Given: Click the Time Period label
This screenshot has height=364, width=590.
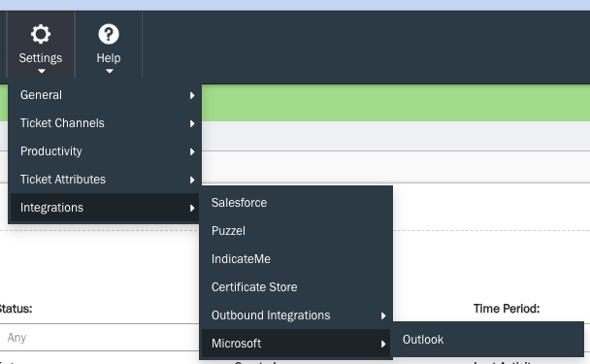Looking at the screenshot, I should click(x=507, y=309).
